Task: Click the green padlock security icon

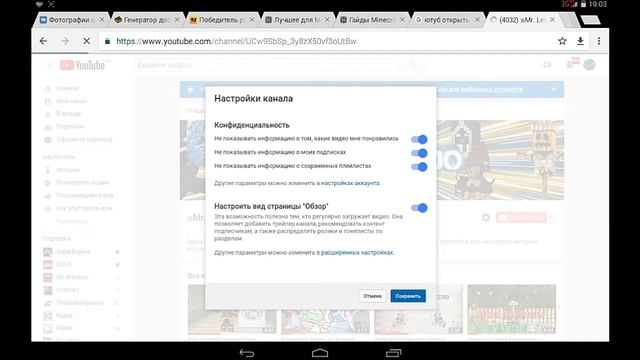Action: 107,41
